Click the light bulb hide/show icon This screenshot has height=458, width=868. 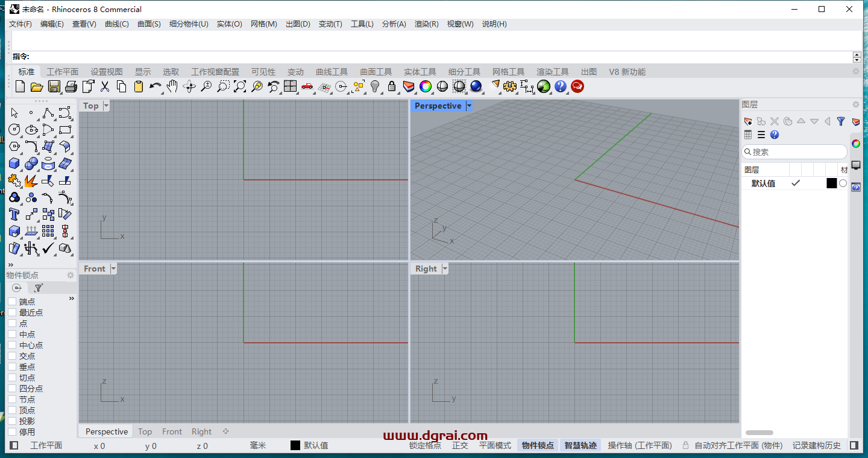375,86
